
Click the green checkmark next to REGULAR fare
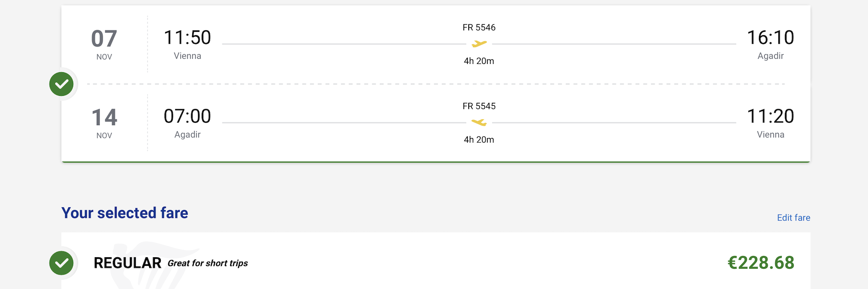(62, 263)
